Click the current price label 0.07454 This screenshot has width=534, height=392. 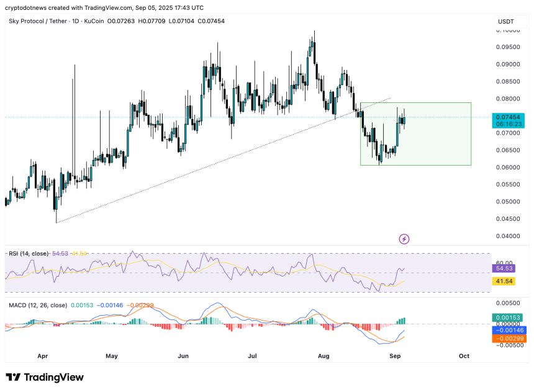pyautogui.click(x=509, y=117)
